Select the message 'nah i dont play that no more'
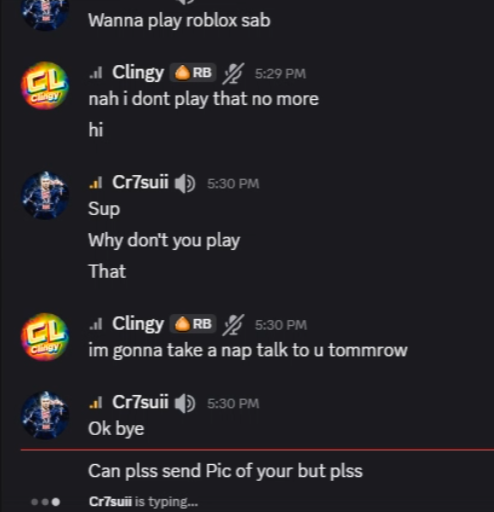Image resolution: width=494 pixels, height=512 pixels. click(203, 99)
